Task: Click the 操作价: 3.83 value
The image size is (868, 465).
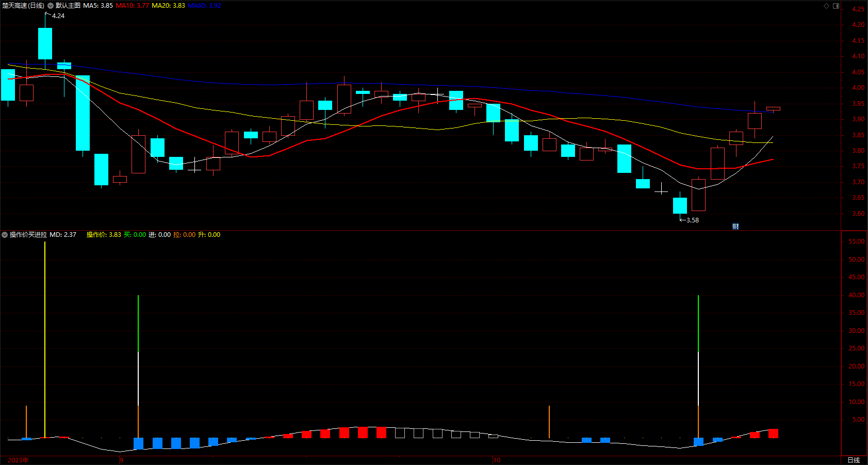Action: click(104, 235)
